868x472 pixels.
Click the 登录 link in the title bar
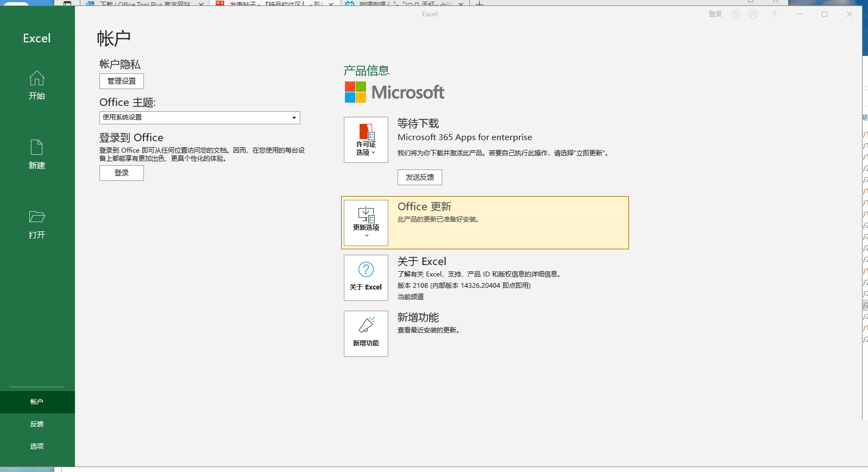715,14
